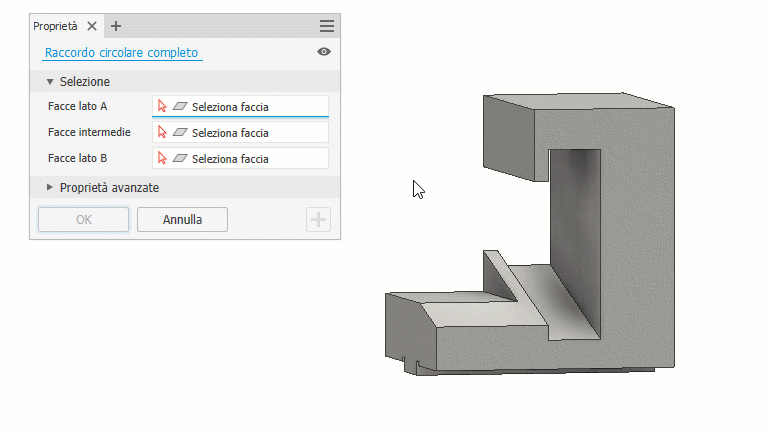Viewport: 768px width, 432px height.
Task: Click the red selector arrow for Facce lato A
Action: click(x=162, y=106)
